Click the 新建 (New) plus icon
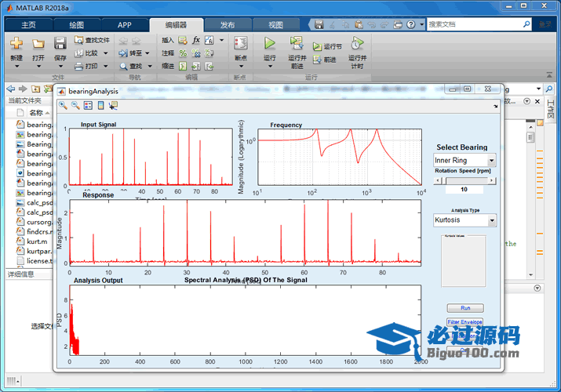561x392 pixels. tap(16, 44)
